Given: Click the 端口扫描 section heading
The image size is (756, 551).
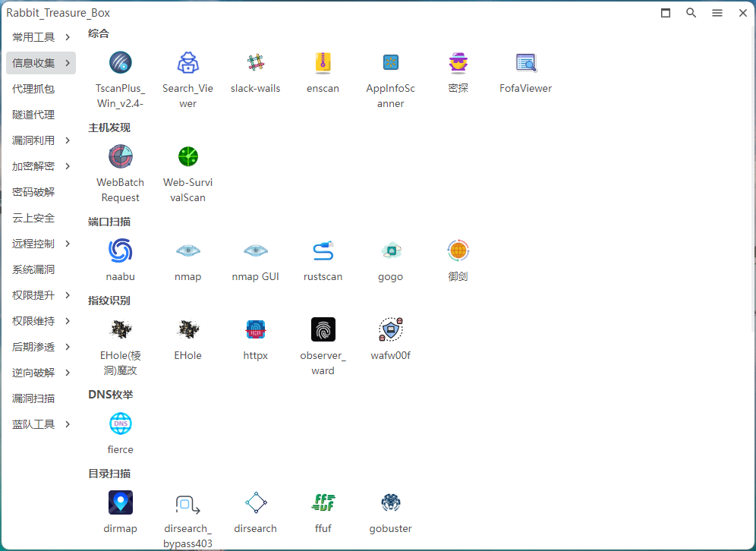Looking at the screenshot, I should point(109,222).
